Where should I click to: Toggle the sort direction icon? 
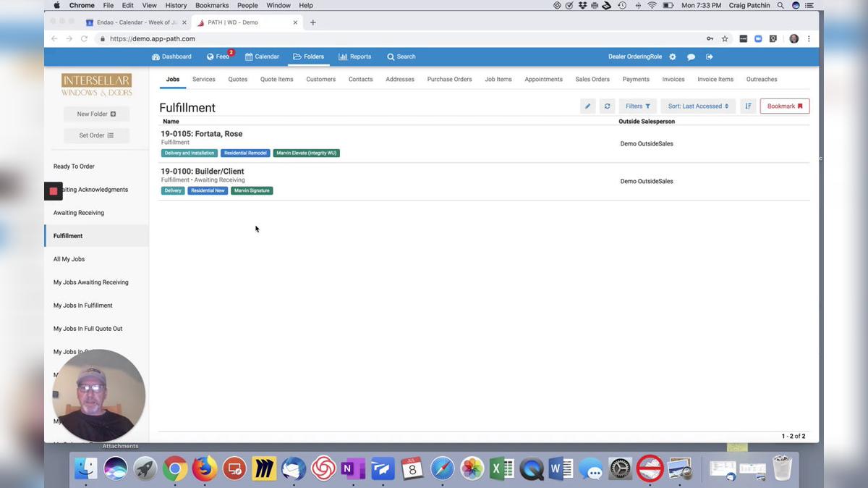748,106
